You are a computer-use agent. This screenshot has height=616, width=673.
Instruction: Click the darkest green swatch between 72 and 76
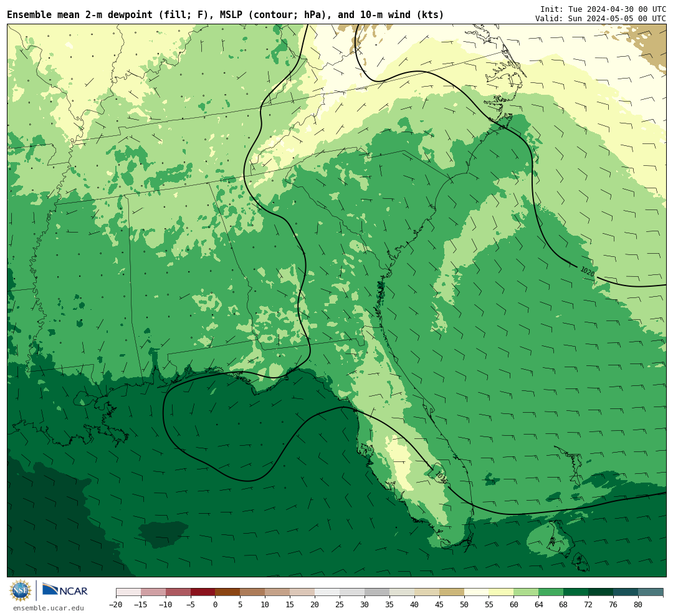(601, 592)
